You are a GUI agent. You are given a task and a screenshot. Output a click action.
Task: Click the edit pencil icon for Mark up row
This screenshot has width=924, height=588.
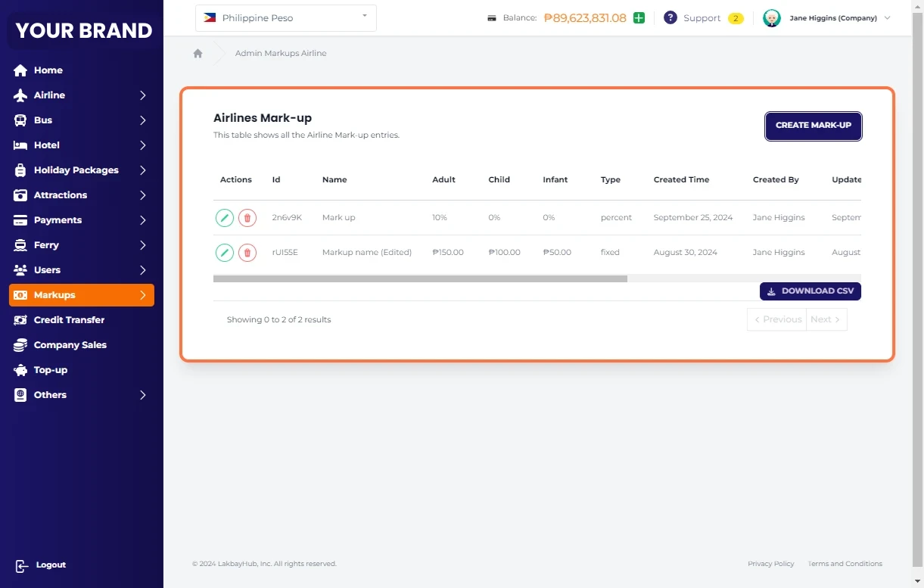click(x=225, y=218)
